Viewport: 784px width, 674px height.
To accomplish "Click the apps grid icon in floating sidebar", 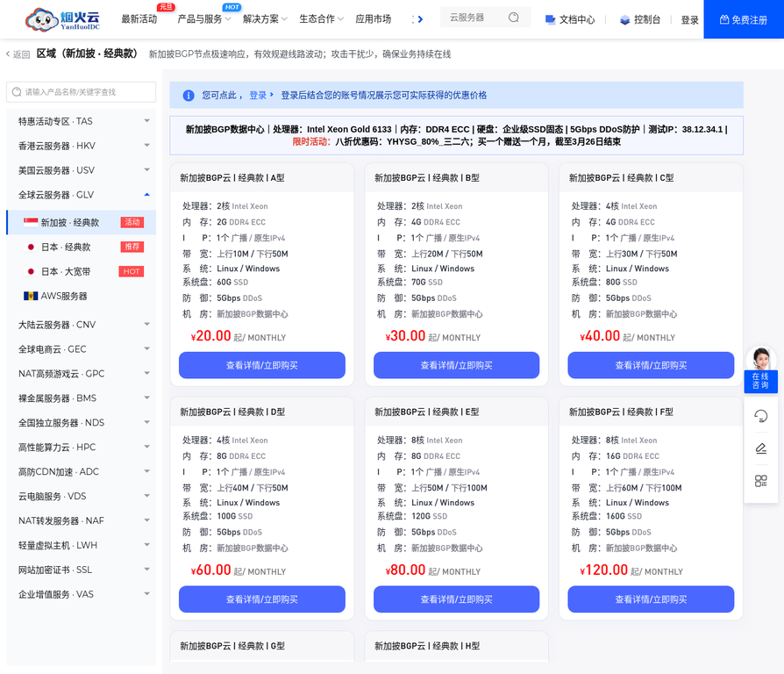I will click(760, 480).
